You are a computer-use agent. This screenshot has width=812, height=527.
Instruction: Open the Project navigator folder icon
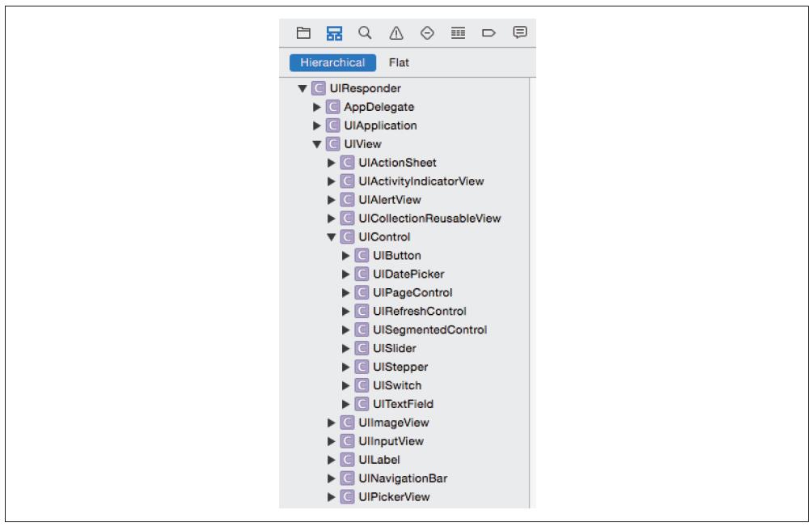303,33
